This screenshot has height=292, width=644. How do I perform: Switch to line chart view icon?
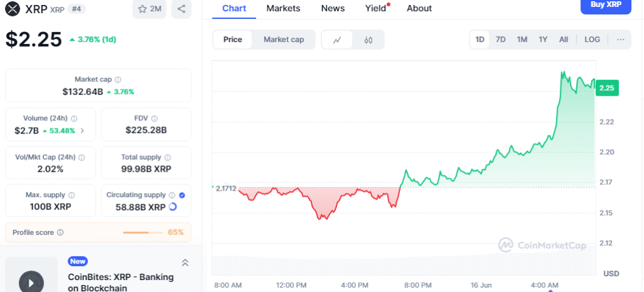tap(337, 40)
